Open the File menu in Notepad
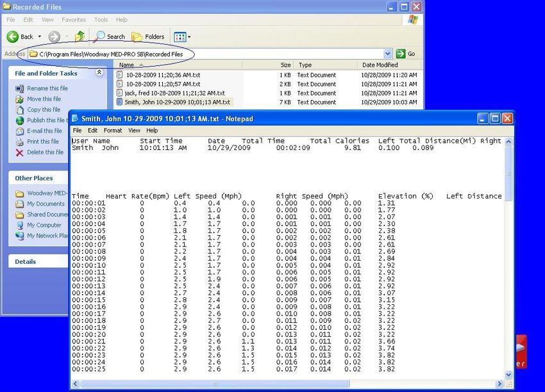This screenshot has height=392, width=545. (77, 130)
